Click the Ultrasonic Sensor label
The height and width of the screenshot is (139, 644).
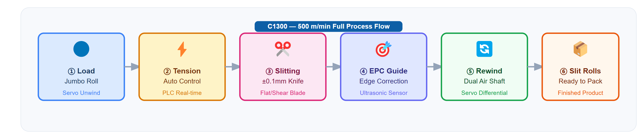(383, 93)
